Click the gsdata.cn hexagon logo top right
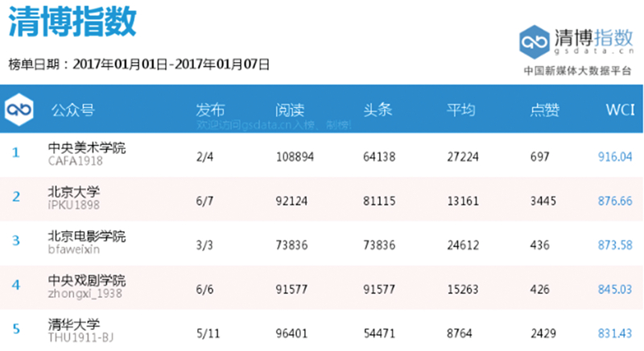Image resolution: width=644 pixels, height=351 pixels. coord(534,42)
